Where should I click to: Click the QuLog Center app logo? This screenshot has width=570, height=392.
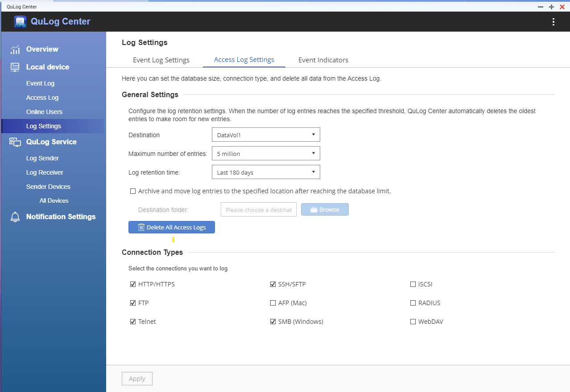tap(20, 22)
